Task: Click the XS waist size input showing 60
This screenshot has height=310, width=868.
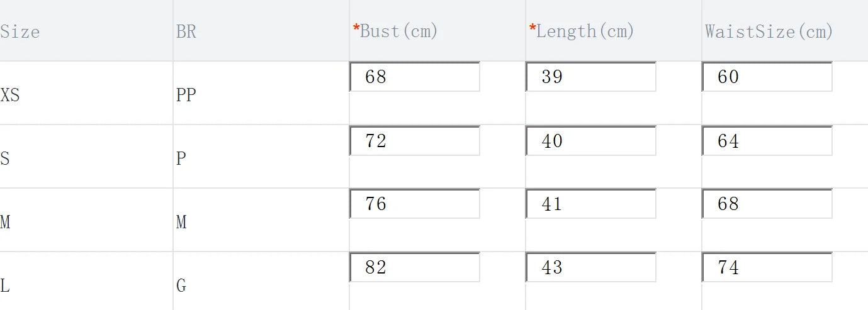Action: (x=767, y=77)
